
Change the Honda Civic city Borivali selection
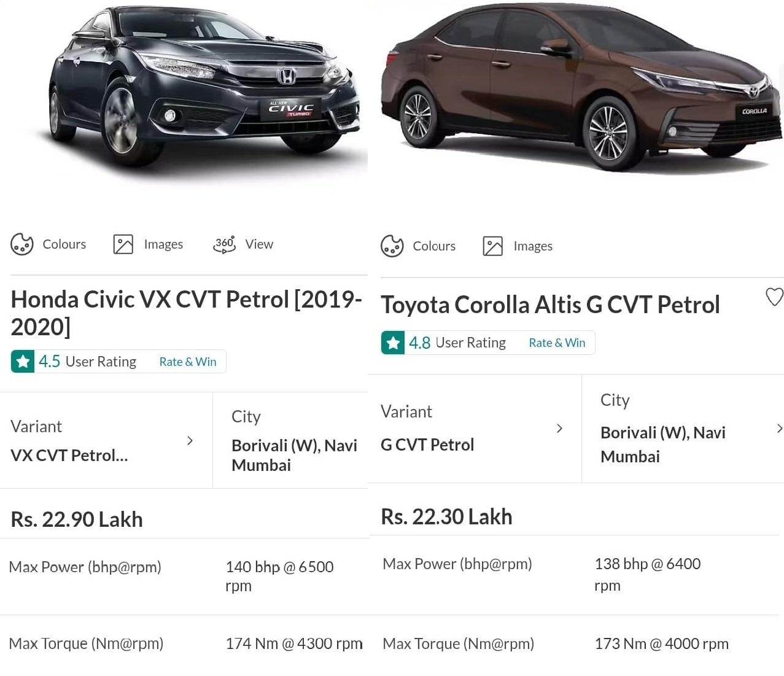pos(293,454)
